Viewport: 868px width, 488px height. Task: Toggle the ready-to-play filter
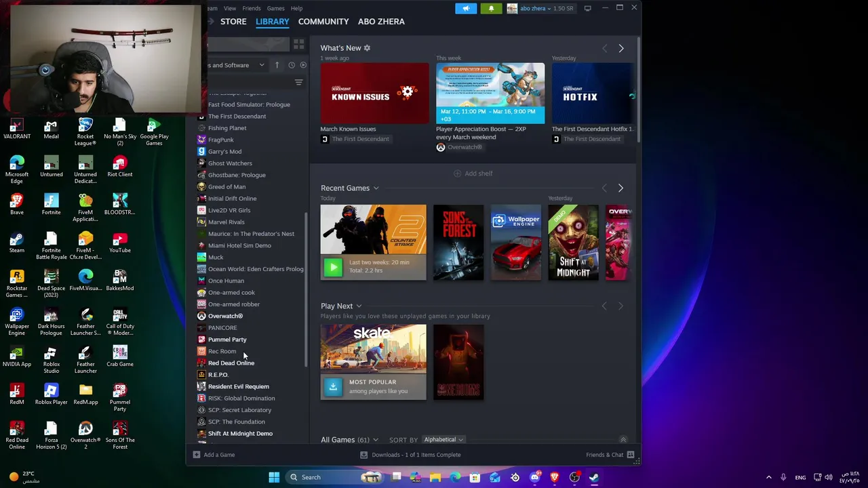pos(303,65)
